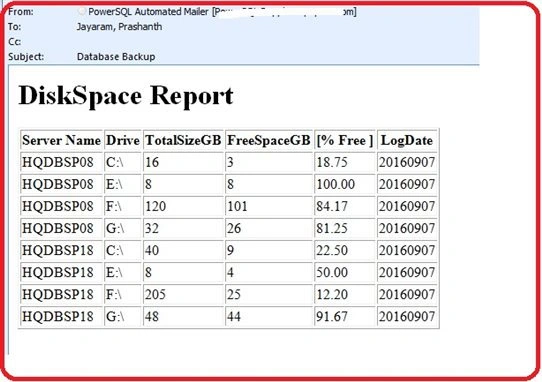542x382 pixels.
Task: Click free space value 25
Action: click(x=269, y=295)
